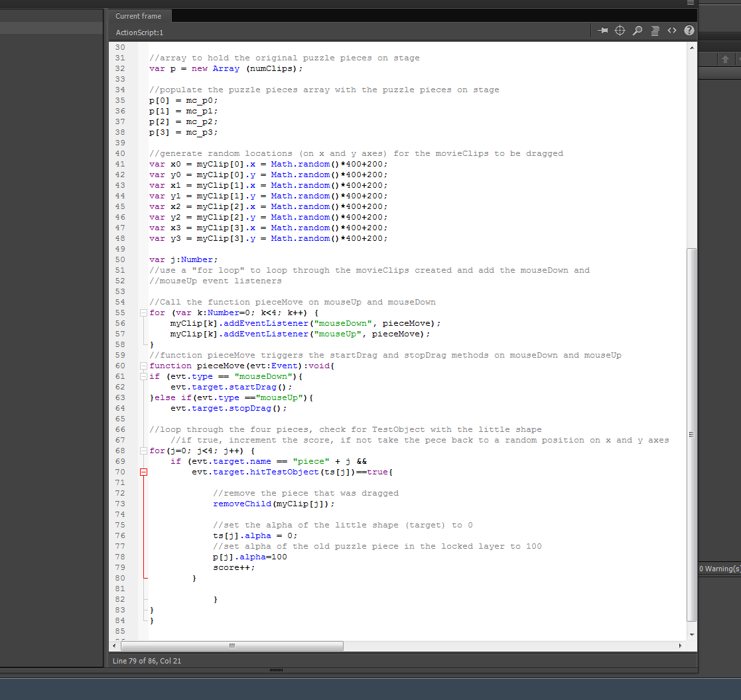Open Code Snippets angle-brackets icon
The width and height of the screenshot is (741, 700).
672,31
